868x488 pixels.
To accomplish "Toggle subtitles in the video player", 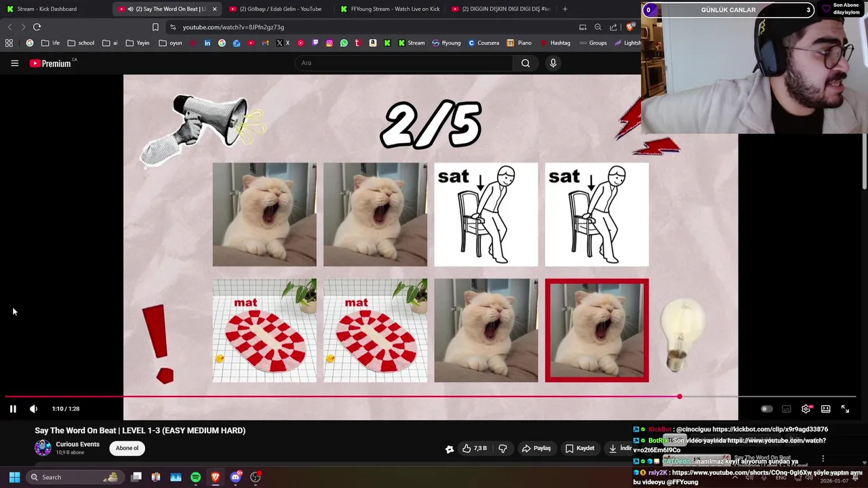I will click(x=786, y=409).
